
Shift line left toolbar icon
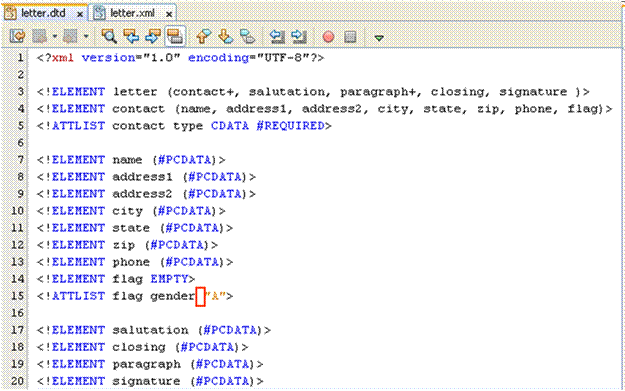pos(277,36)
